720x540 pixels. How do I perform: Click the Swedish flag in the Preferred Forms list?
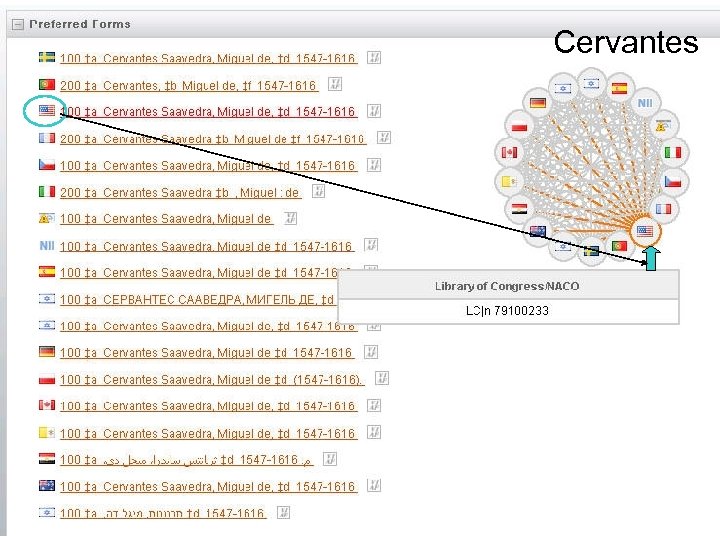click(47, 57)
